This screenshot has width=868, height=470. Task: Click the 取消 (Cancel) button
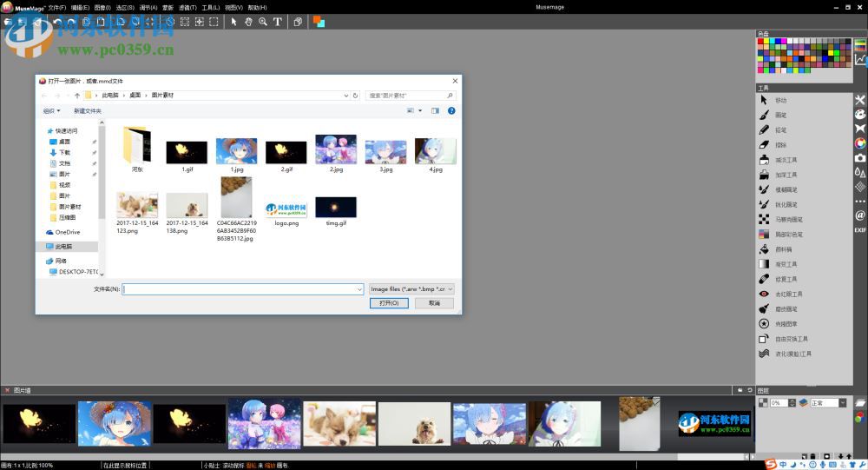tap(434, 303)
